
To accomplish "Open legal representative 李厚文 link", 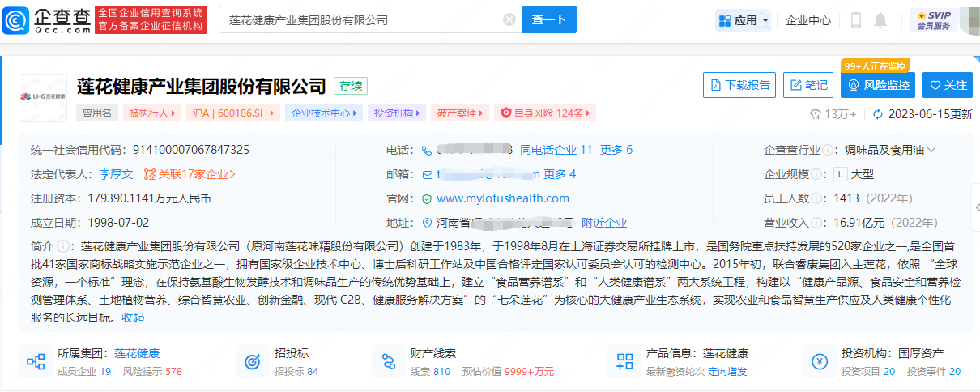I will (116, 174).
